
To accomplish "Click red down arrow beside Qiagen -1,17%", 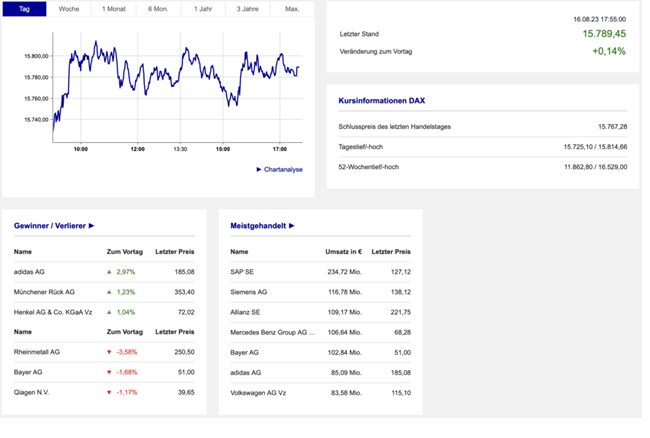I will pyautogui.click(x=110, y=392).
